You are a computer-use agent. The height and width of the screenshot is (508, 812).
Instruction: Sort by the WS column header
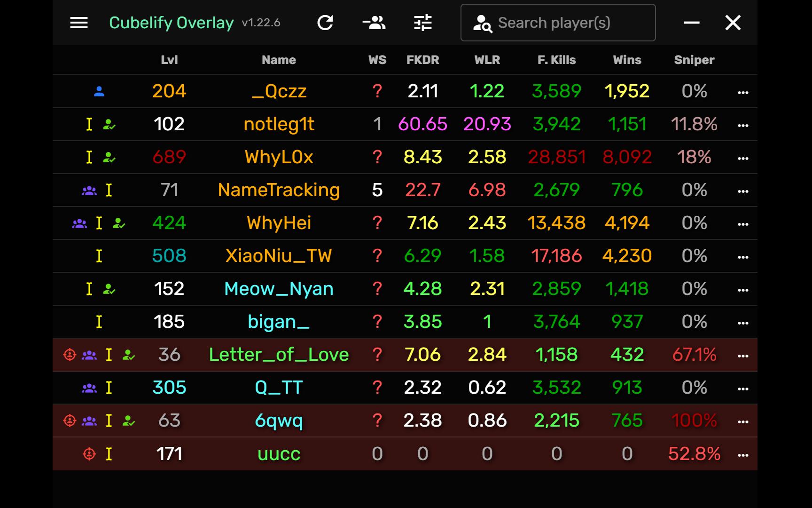coord(377,60)
